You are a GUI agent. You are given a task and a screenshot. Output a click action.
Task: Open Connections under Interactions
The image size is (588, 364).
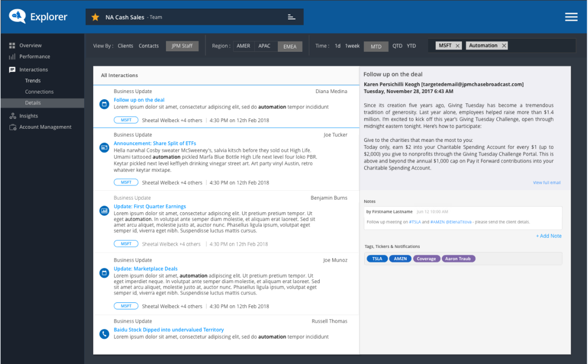[x=39, y=92]
